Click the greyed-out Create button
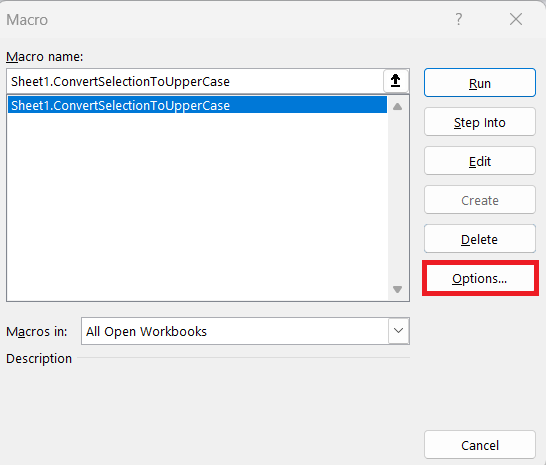546x465 pixels. pos(479,200)
